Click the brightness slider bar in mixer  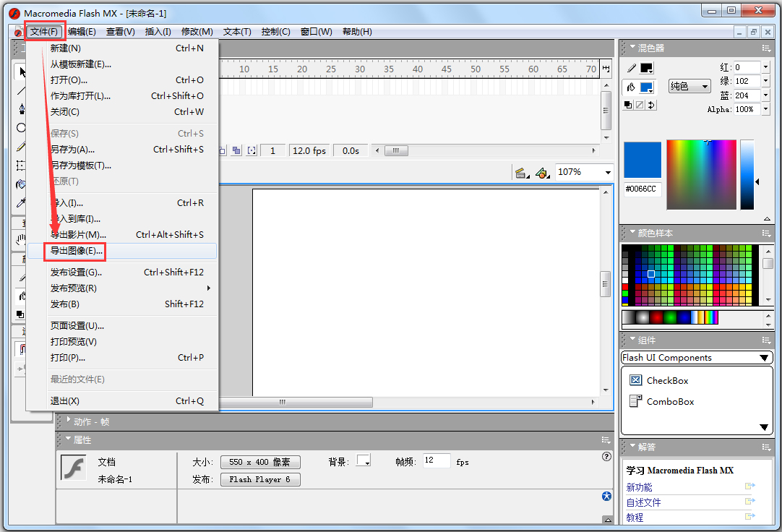(747, 174)
